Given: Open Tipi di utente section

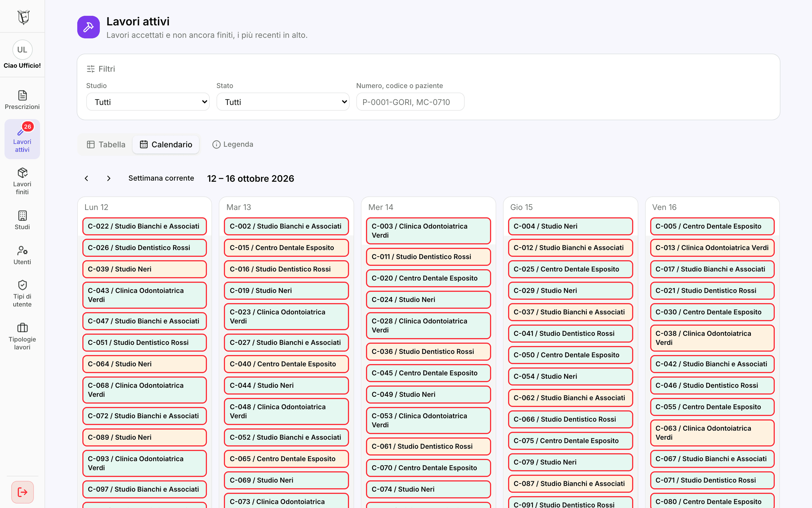Looking at the screenshot, I should [x=22, y=294].
